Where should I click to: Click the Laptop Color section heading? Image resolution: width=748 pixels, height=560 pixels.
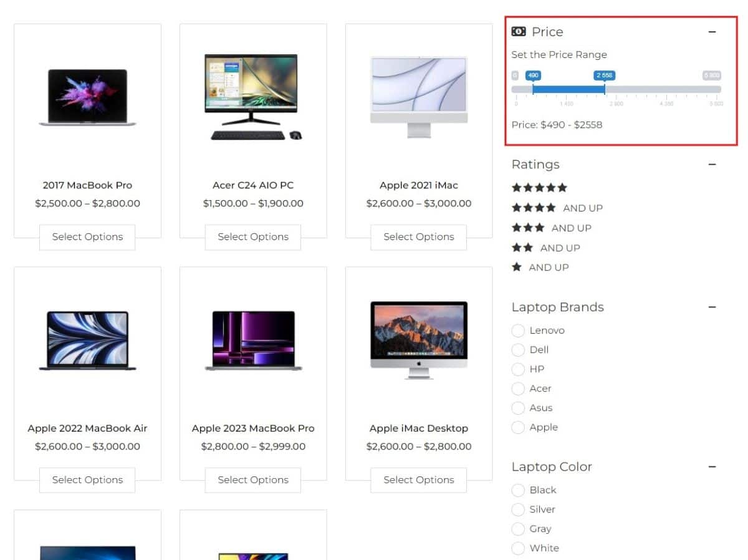[552, 466]
